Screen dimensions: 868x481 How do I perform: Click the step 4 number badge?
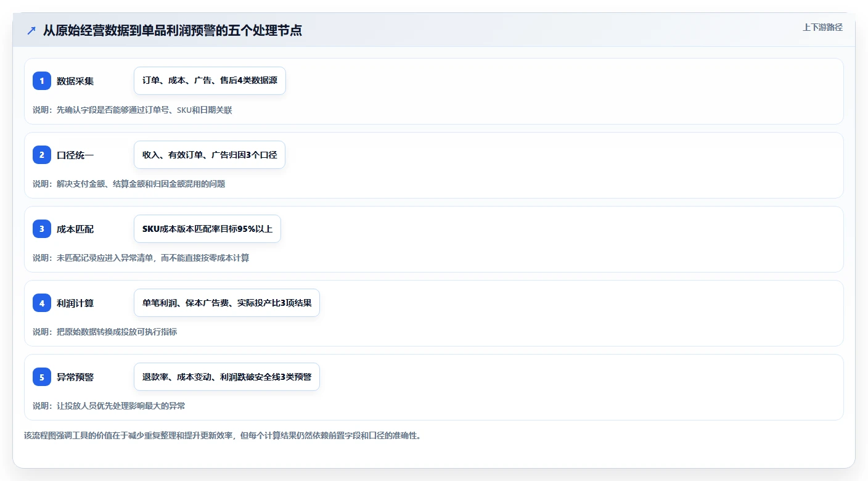click(42, 303)
